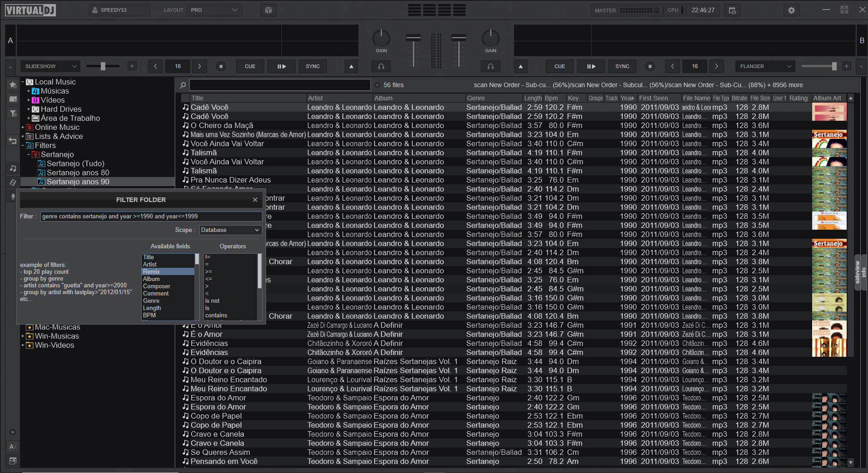Sort by the Year column header
This screenshot has height=473, width=868.
click(628, 98)
